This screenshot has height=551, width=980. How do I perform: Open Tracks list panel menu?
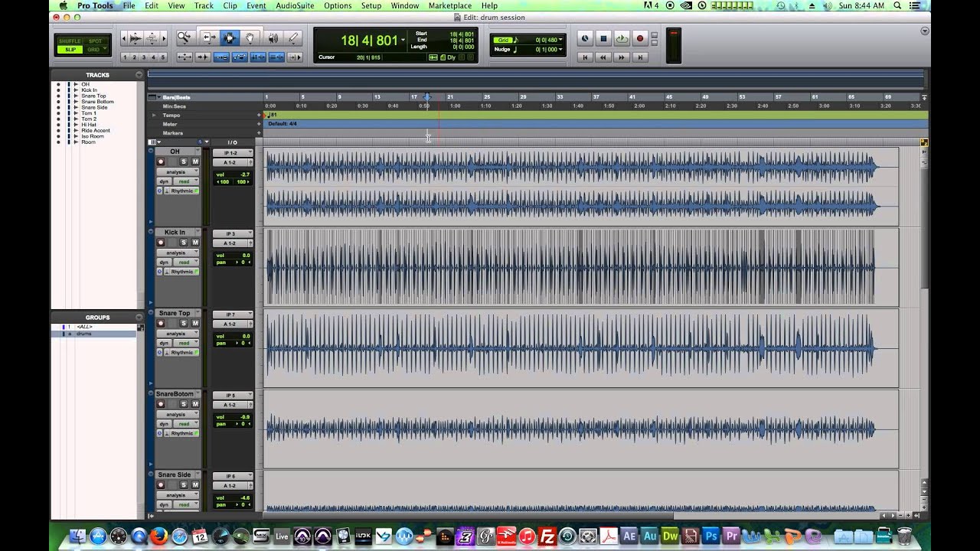click(x=139, y=75)
